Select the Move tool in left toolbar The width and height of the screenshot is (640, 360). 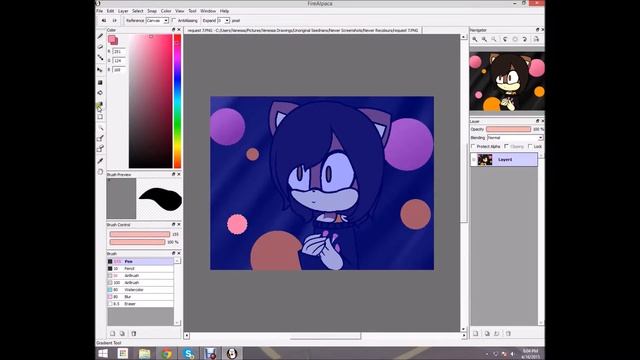100,70
